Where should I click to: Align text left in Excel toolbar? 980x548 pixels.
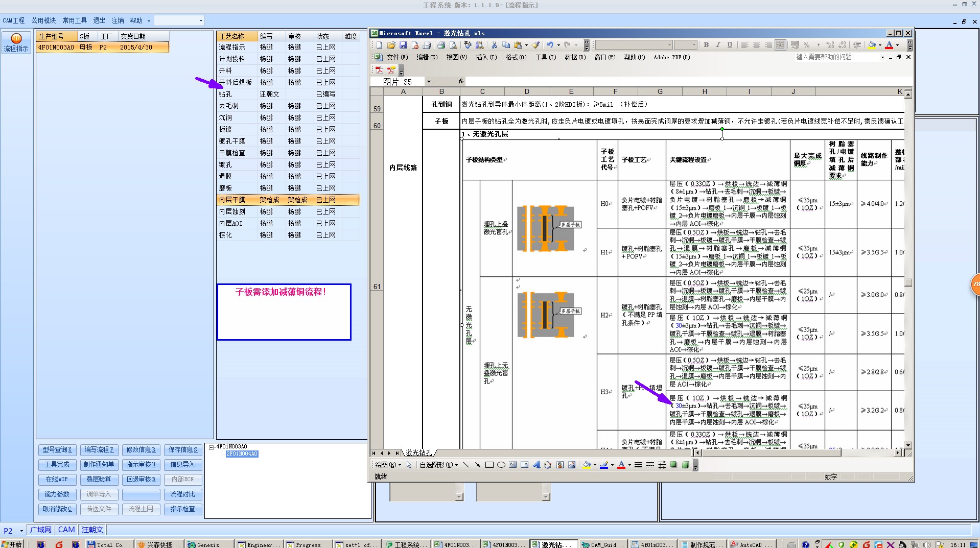click(x=745, y=45)
